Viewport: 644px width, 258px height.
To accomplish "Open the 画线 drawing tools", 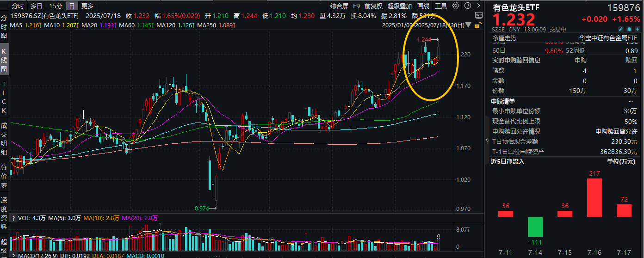I will (x=423, y=6).
